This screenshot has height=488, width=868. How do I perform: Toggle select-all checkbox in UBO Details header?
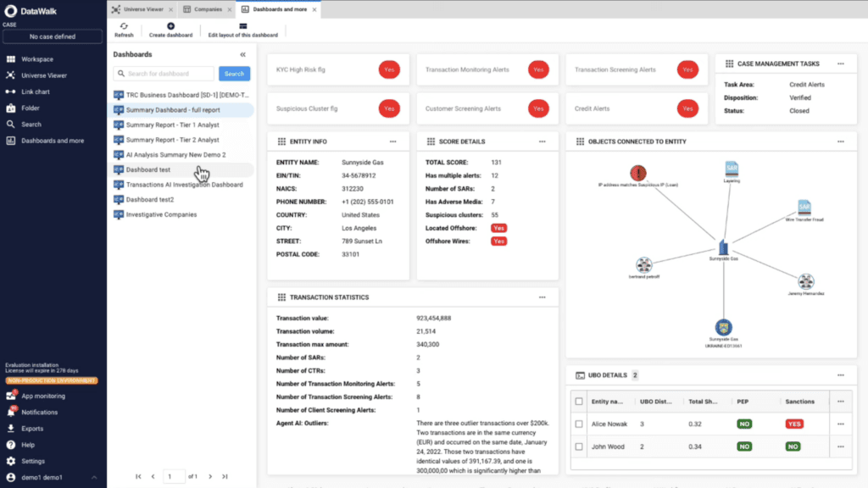pyautogui.click(x=579, y=401)
